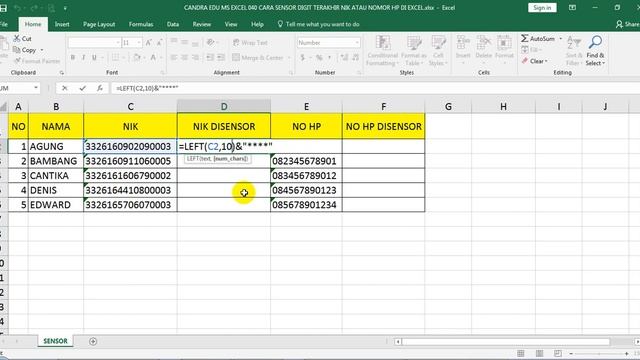Click Decrease Font Size icon
Viewport: 640px width, 360px height.
click(159, 42)
